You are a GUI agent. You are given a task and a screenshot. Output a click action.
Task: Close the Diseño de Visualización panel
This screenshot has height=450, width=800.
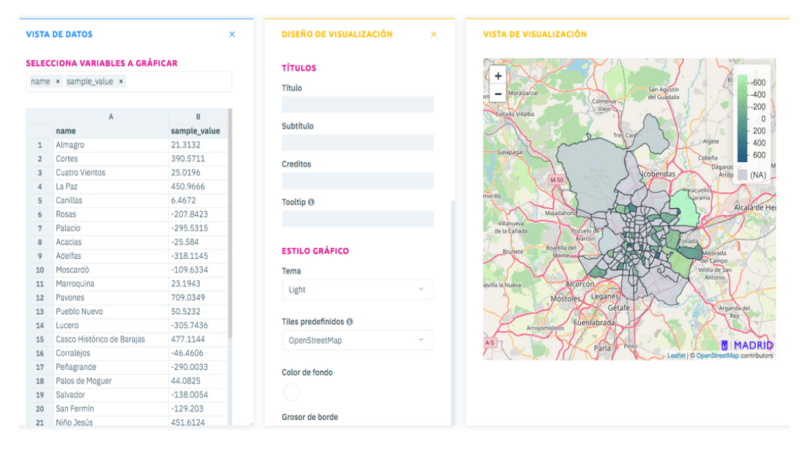point(434,34)
